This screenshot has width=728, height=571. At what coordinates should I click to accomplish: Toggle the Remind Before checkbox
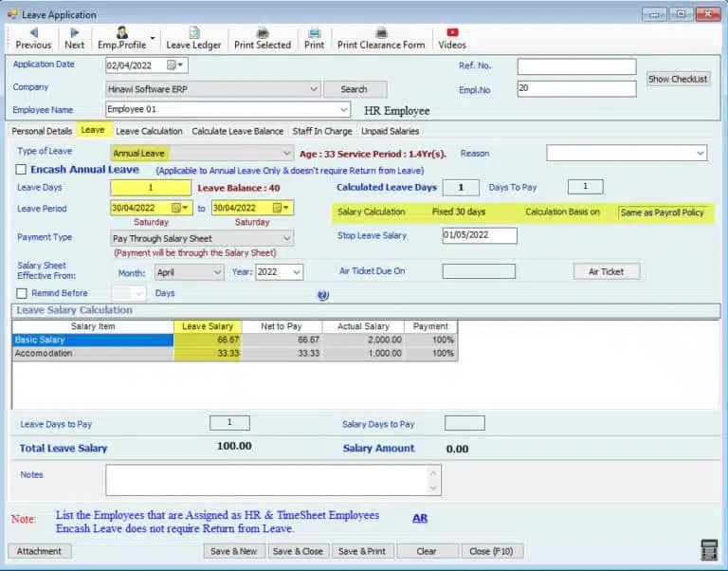coord(22,294)
